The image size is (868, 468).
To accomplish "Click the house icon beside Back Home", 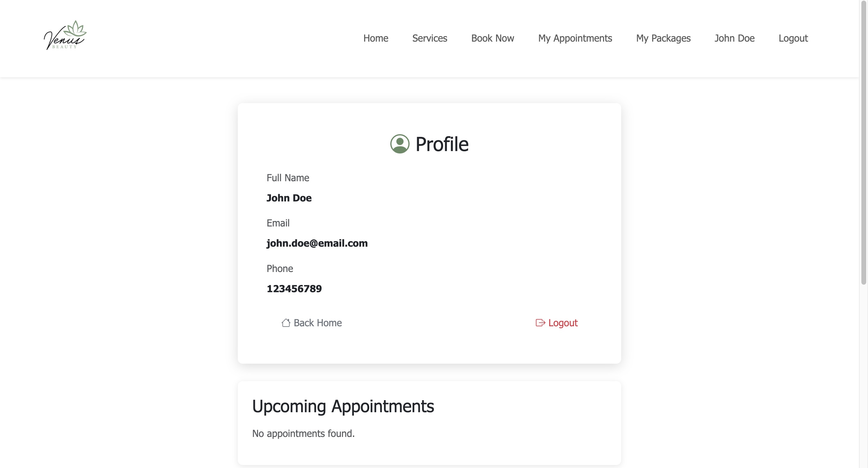I will [286, 323].
